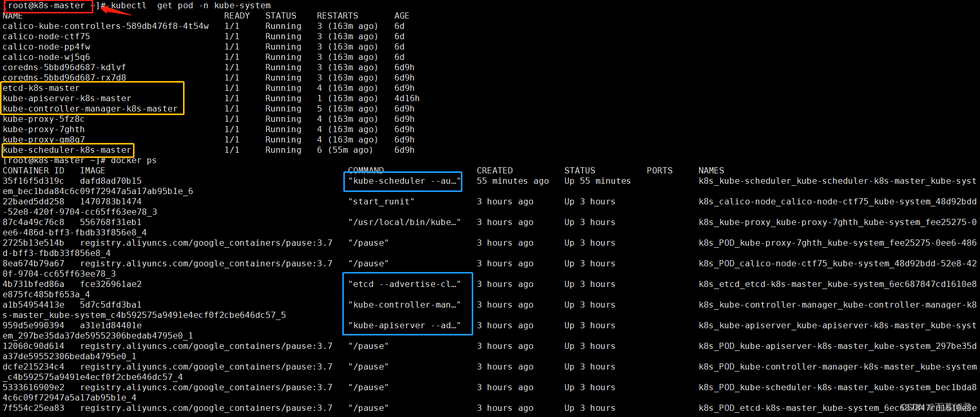Click the typed command kubectl get pod -n kube-system

pyautogui.click(x=191, y=6)
